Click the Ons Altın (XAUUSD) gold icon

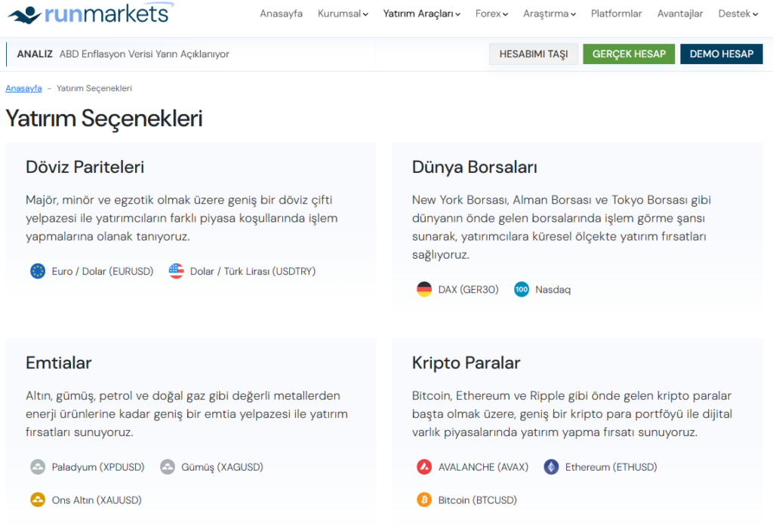38,500
